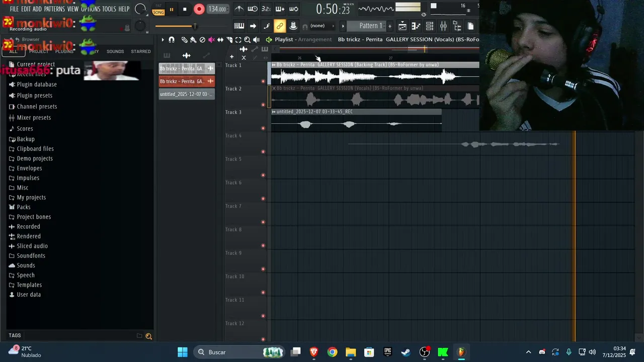This screenshot has width=644, height=362.
Task: Enable wait for input before recording
Action: click(253, 9)
